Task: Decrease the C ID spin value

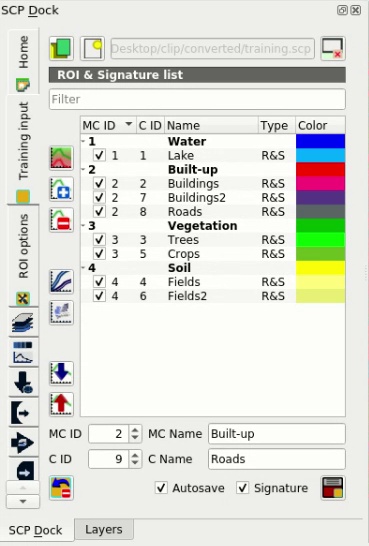Action: coord(135,463)
